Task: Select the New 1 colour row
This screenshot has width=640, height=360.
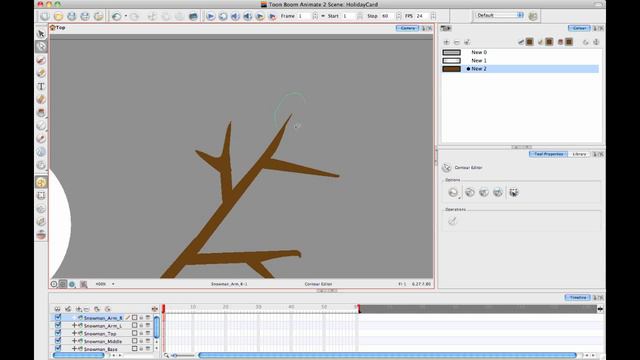Action: [x=520, y=60]
